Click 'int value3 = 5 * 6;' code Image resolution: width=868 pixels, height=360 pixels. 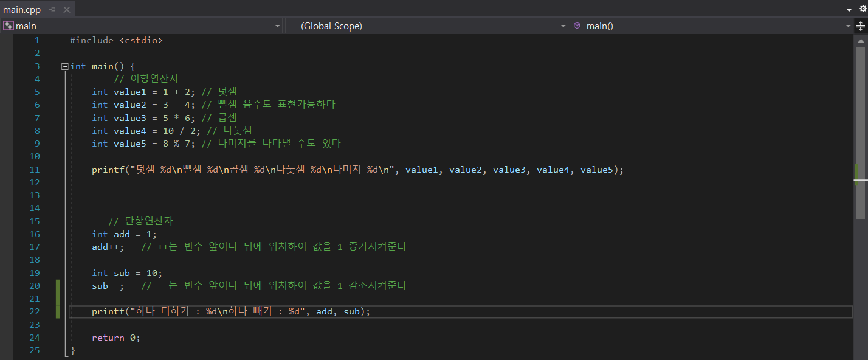(x=143, y=118)
